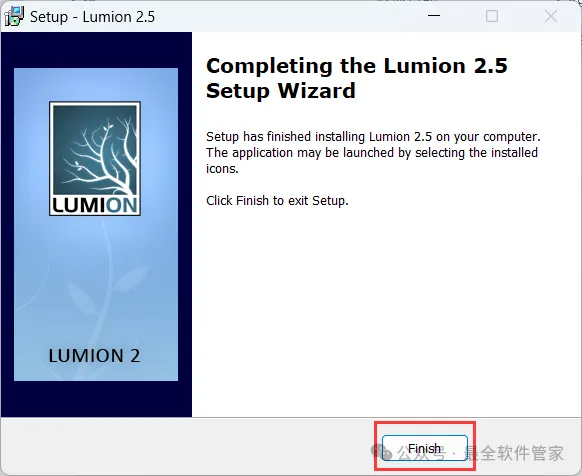This screenshot has width=582, height=476.
Task: Close the Setup window with the X
Action: [551, 16]
